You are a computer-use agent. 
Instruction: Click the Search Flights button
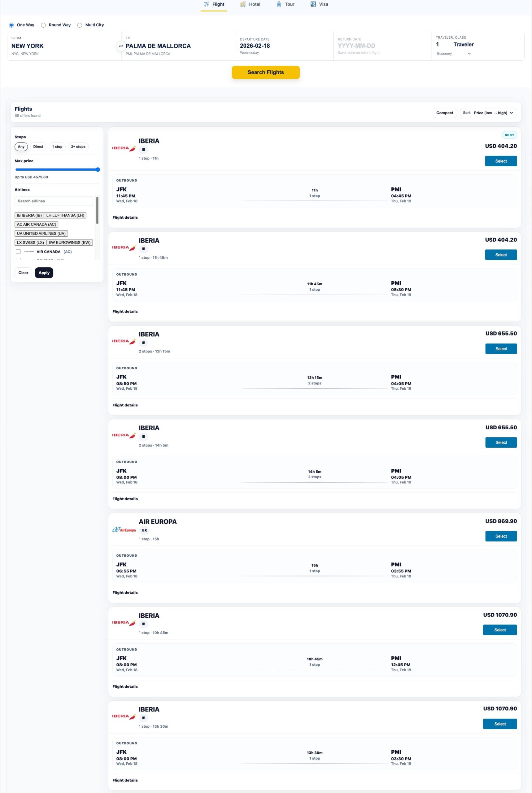tap(266, 72)
